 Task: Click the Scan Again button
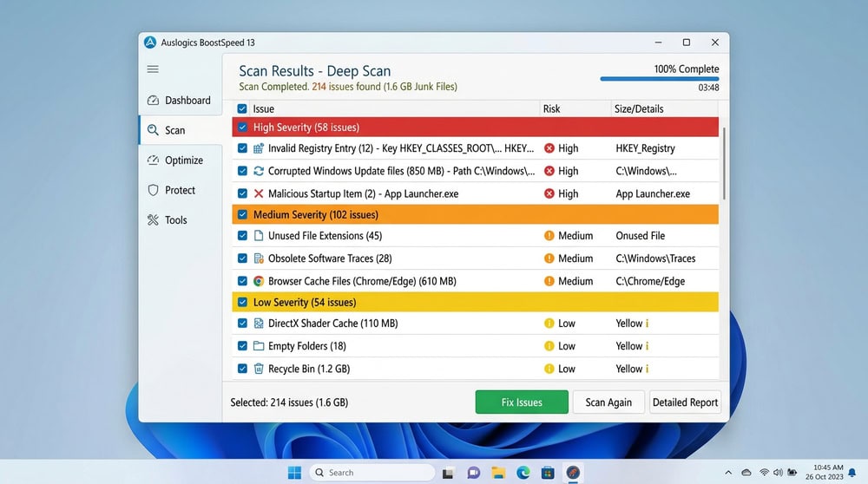608,402
